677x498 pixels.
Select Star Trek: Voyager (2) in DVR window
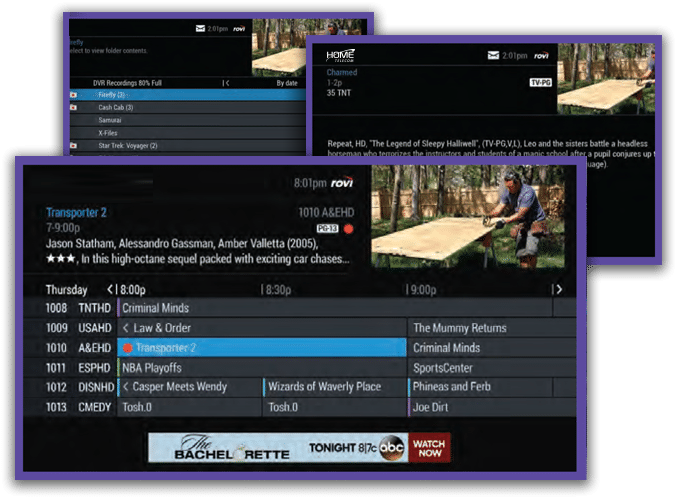click(187, 146)
